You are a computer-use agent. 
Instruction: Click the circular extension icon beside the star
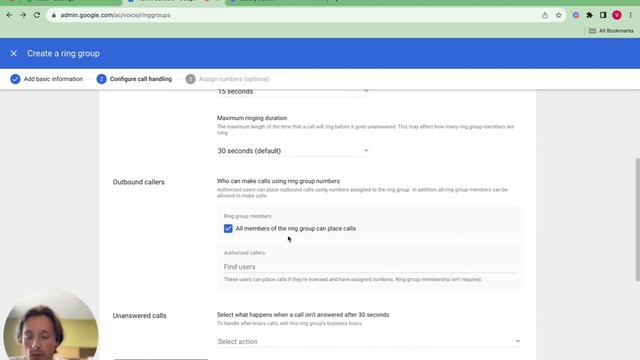point(576,16)
